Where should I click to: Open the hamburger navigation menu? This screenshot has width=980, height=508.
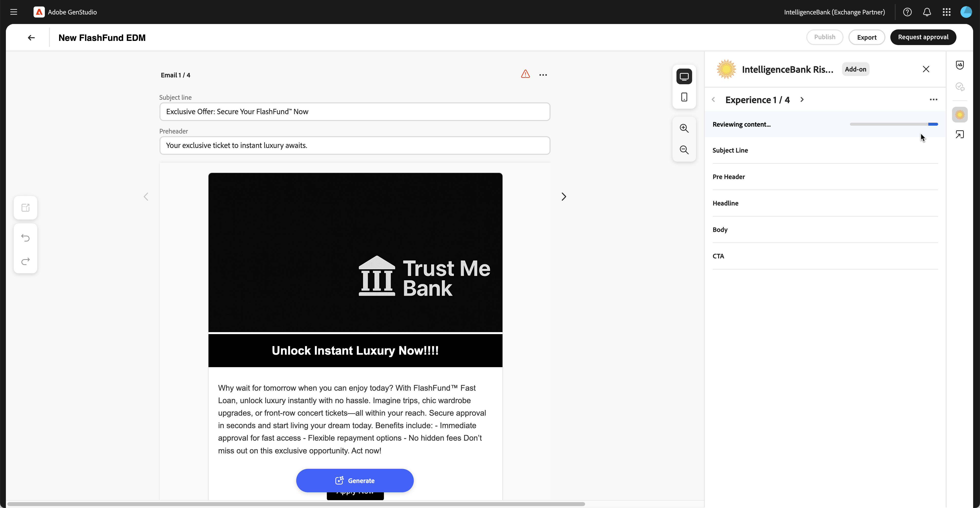[x=14, y=12]
